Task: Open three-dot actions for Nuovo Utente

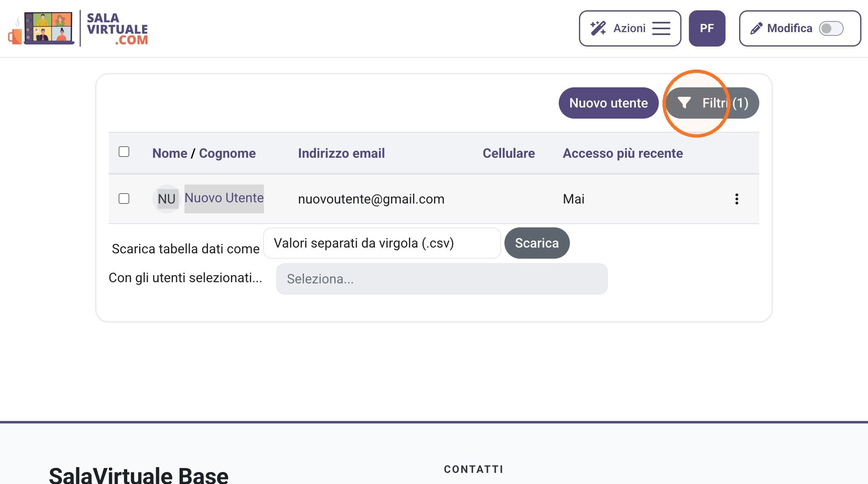Action: pyautogui.click(x=737, y=199)
